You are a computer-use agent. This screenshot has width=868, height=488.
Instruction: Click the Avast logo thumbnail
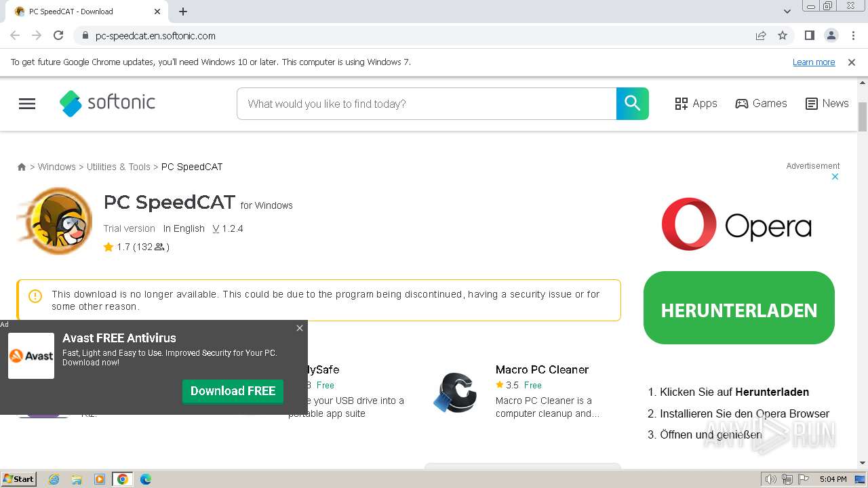pyautogui.click(x=31, y=356)
